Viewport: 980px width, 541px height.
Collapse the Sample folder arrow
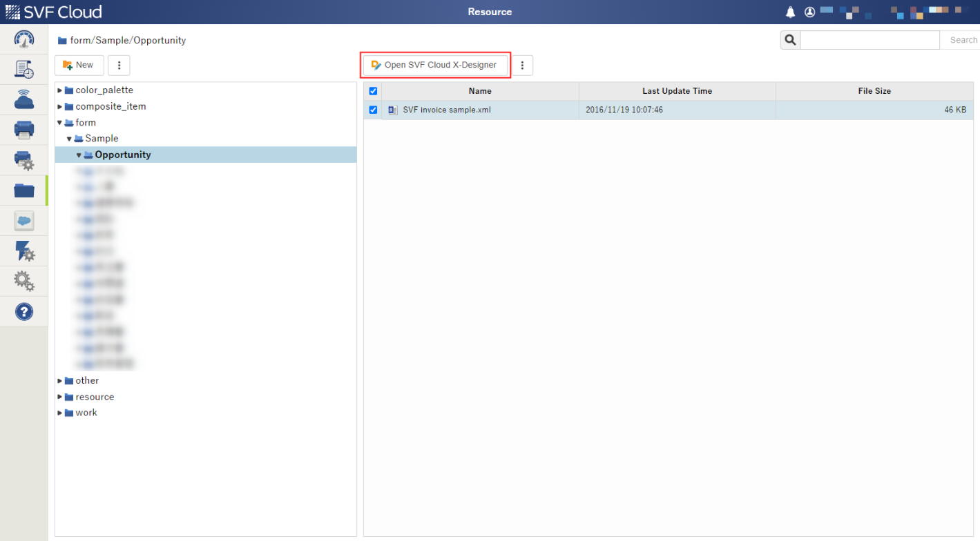(x=70, y=139)
